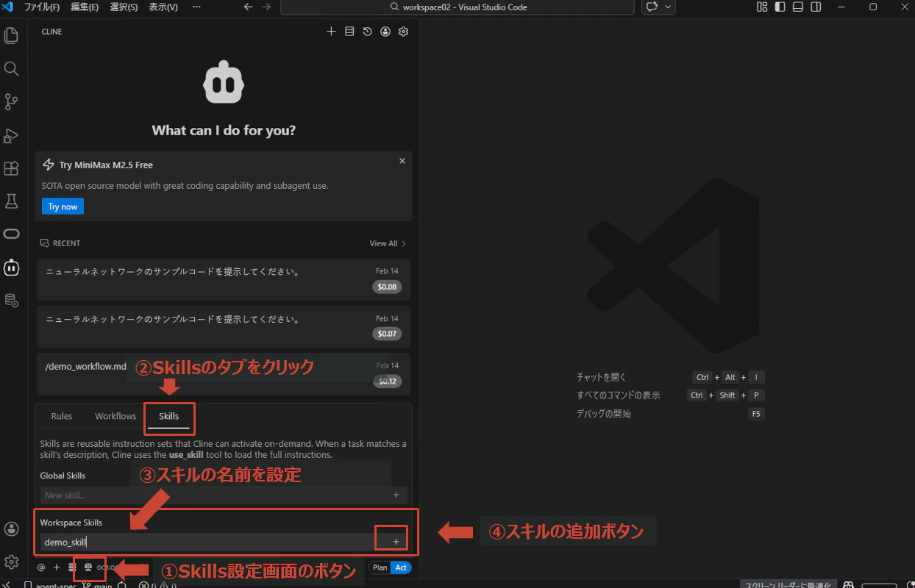
Task: Open the Skills settings scale icon
Action: [x=88, y=567]
